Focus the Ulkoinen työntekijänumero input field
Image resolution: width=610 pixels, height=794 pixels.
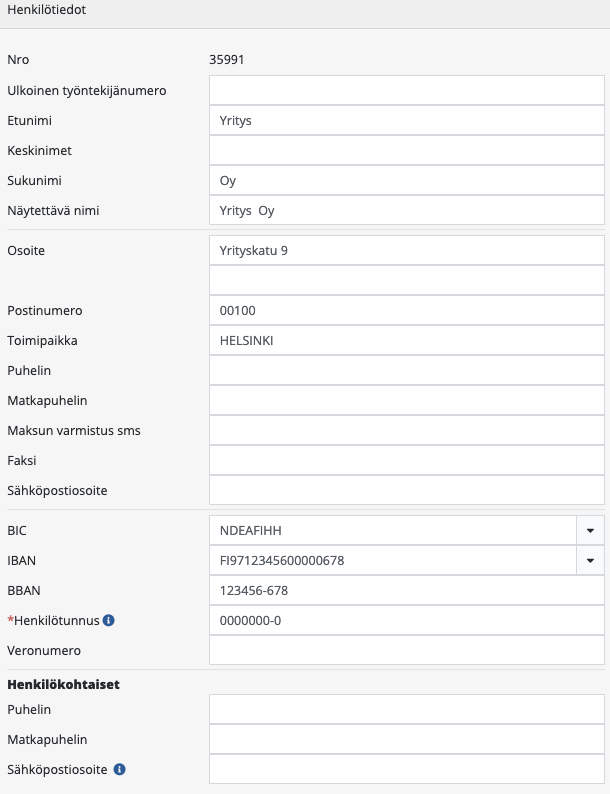pos(407,90)
